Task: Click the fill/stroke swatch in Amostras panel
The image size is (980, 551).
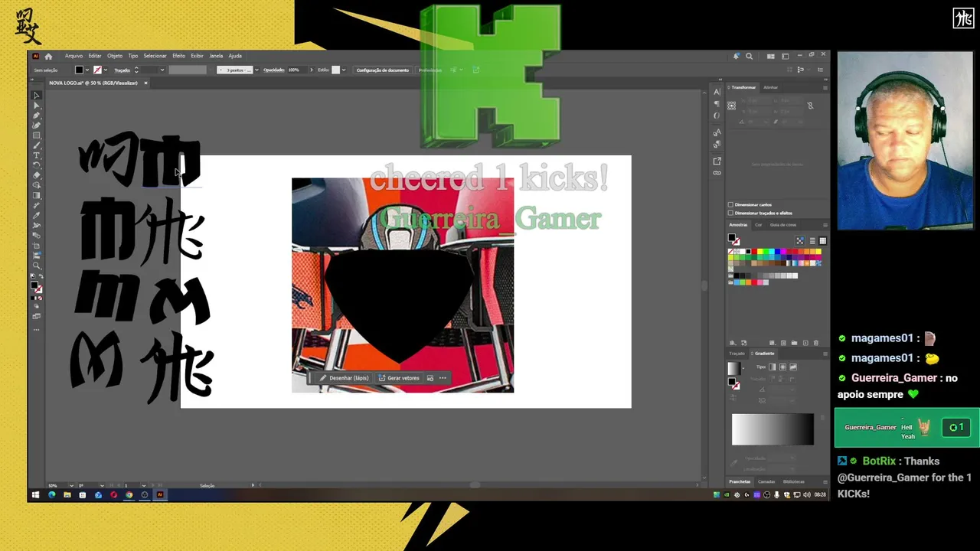Action: click(733, 240)
